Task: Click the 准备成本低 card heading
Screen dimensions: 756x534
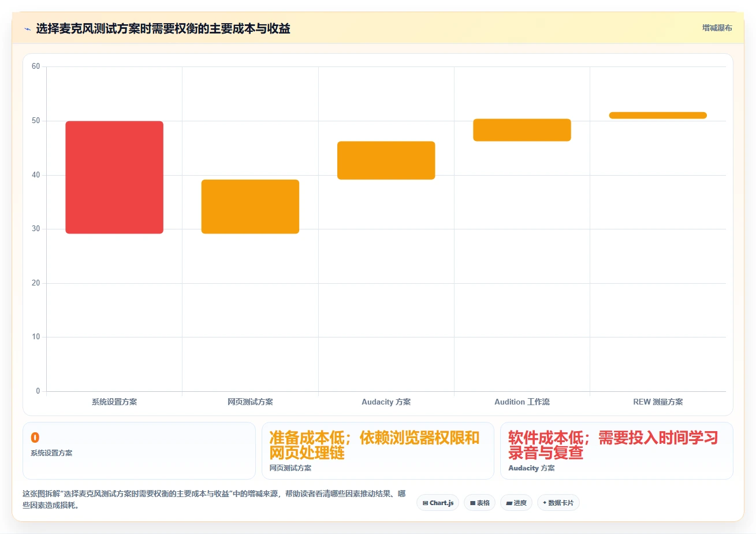Action: 374,445
